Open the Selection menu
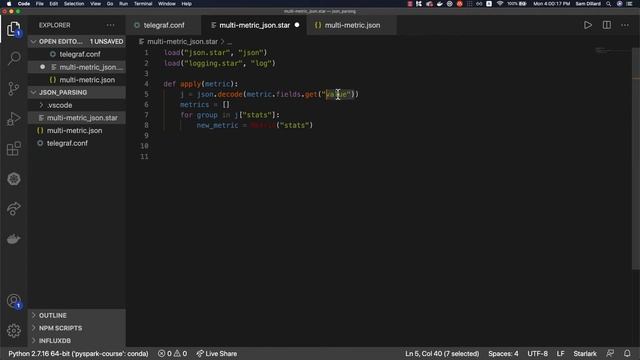The height and width of the screenshot is (360, 640). pos(74,4)
